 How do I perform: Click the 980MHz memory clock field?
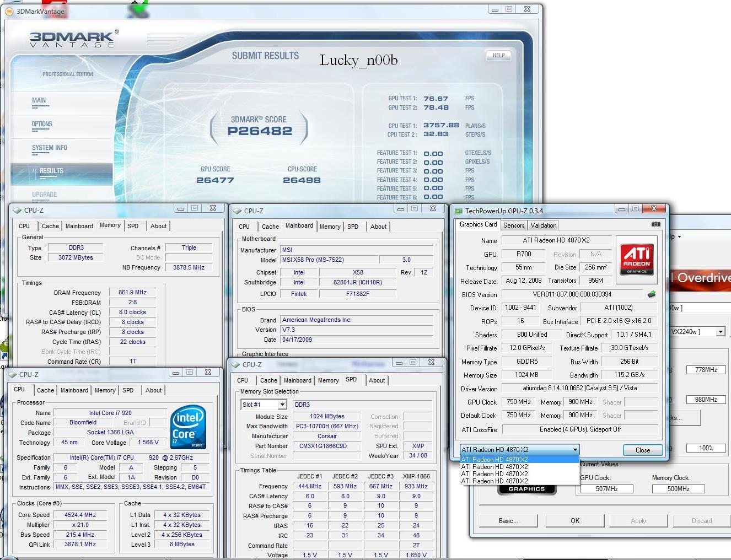pyautogui.click(x=706, y=400)
